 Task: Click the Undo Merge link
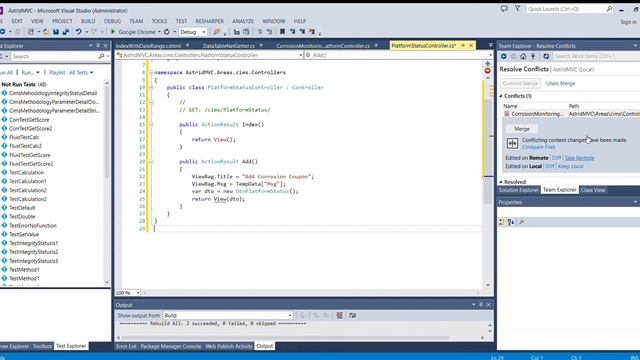pos(560,83)
